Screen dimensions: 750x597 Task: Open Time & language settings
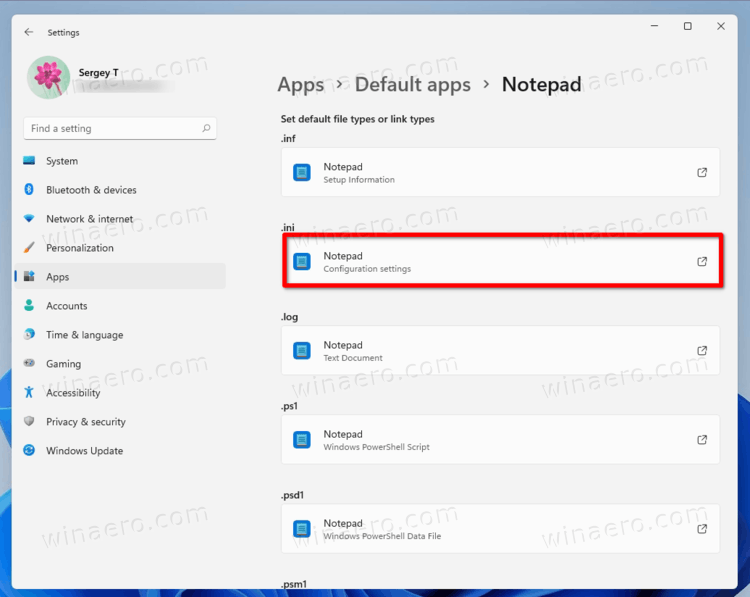coord(84,335)
